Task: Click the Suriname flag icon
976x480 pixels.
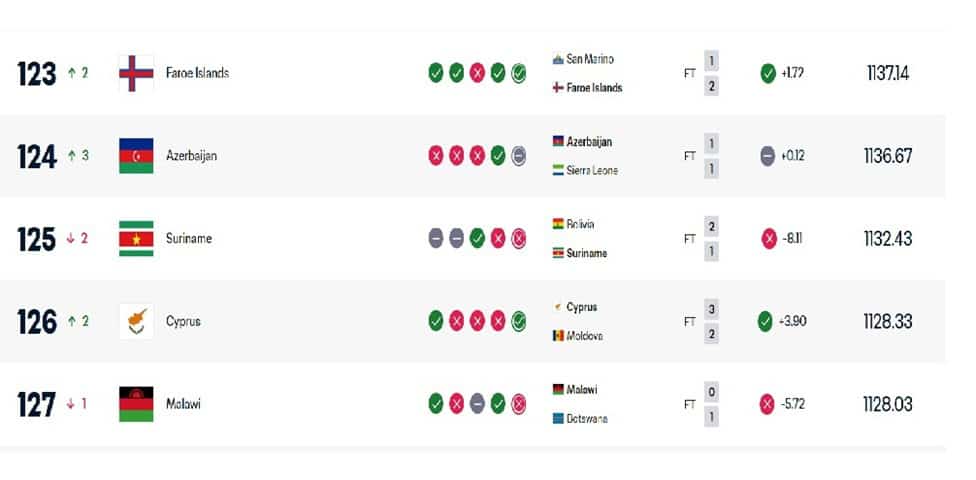Action: point(135,239)
